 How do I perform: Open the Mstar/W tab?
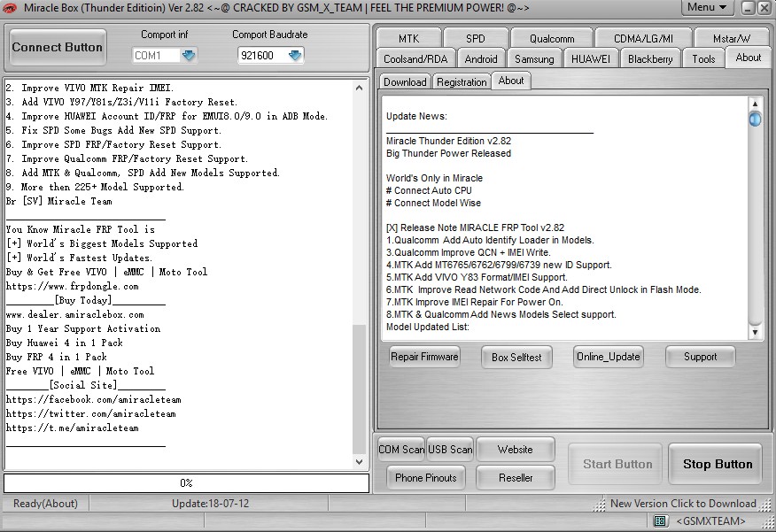pos(732,39)
